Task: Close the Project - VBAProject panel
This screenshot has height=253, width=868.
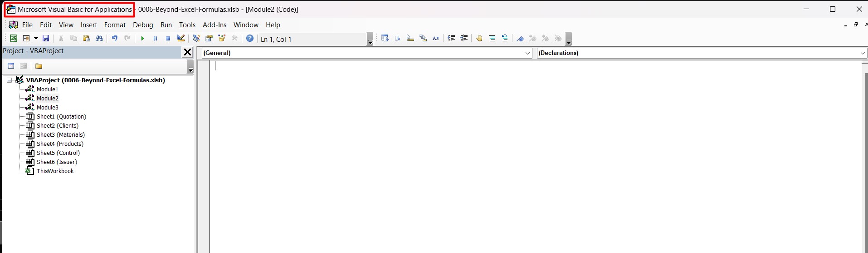Action: coord(187,52)
